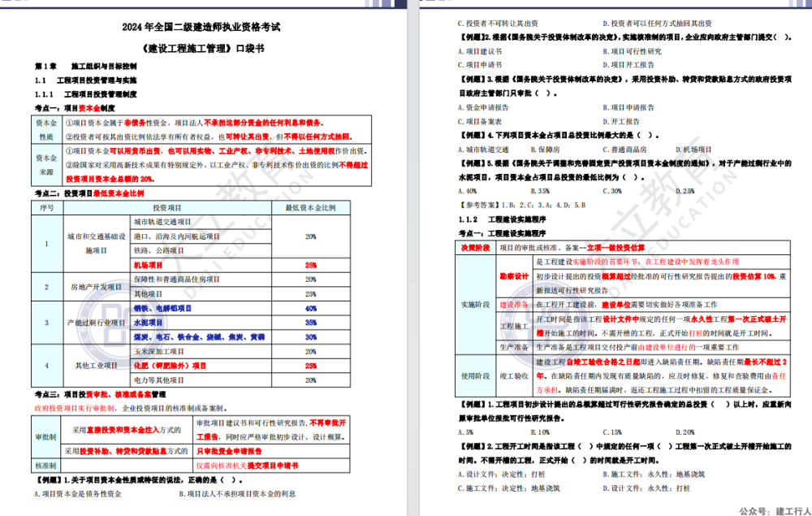
Task: Click option 'A.项目建议书'
Action: (x=480, y=51)
